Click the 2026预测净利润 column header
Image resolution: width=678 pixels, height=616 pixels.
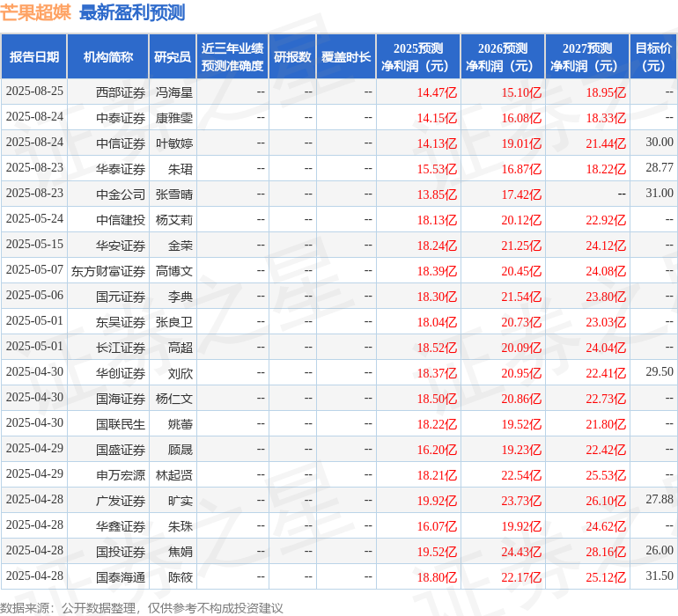pos(503,57)
